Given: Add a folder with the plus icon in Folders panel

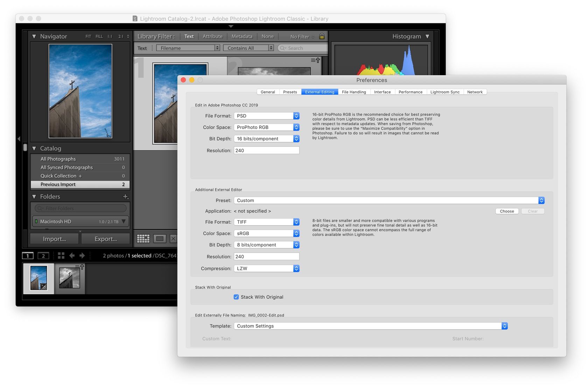Looking at the screenshot, I should pyautogui.click(x=126, y=196).
